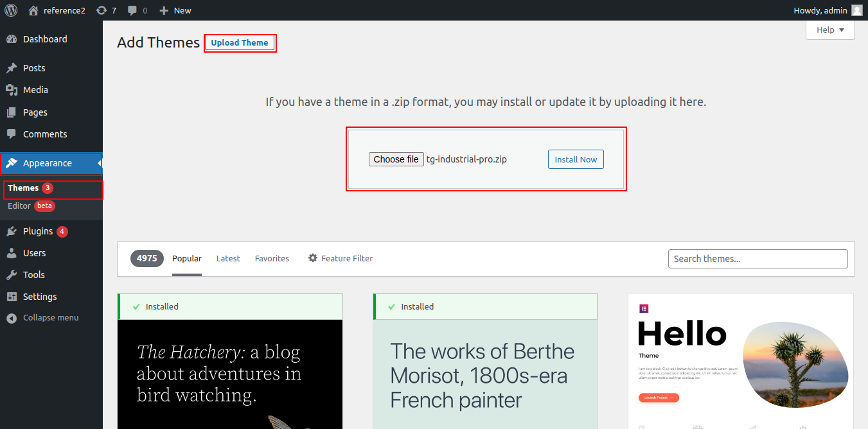Switch to the Latest themes tab
Screen dimensions: 868x429
coord(228,258)
